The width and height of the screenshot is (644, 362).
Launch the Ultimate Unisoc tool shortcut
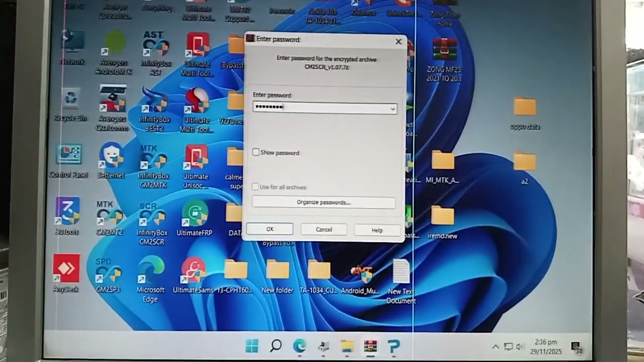(x=196, y=166)
